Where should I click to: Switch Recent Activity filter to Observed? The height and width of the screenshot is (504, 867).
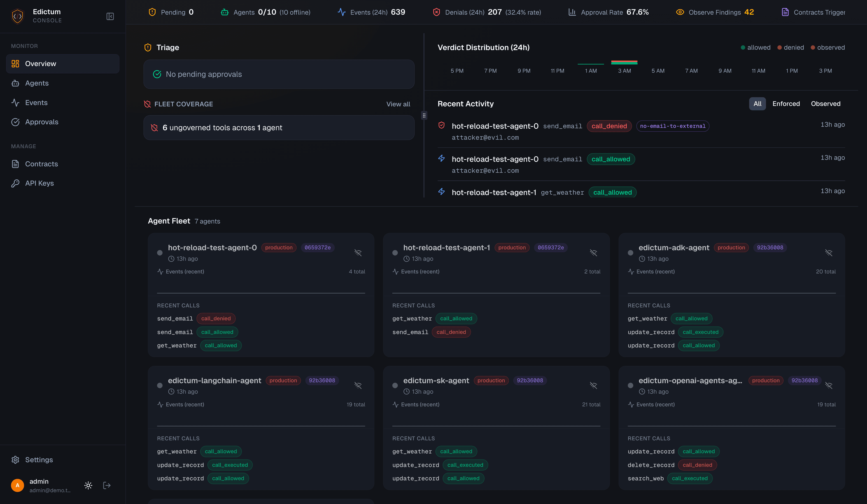point(826,104)
